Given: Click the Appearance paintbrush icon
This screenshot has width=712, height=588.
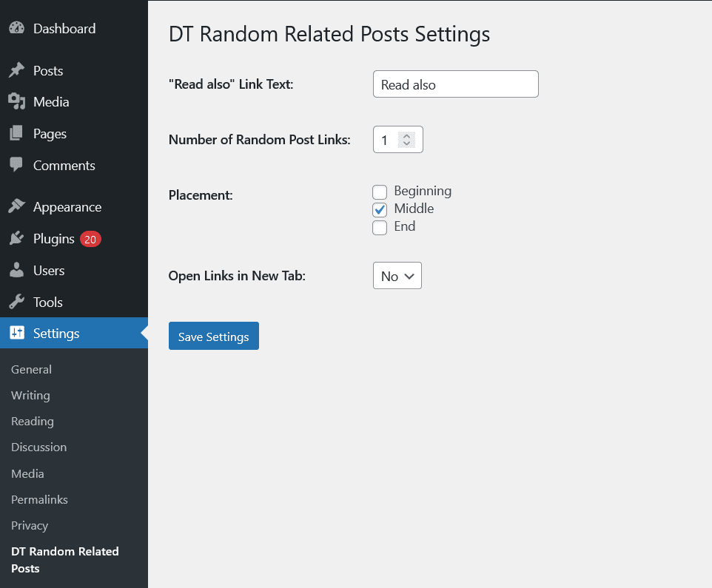Looking at the screenshot, I should [16, 207].
